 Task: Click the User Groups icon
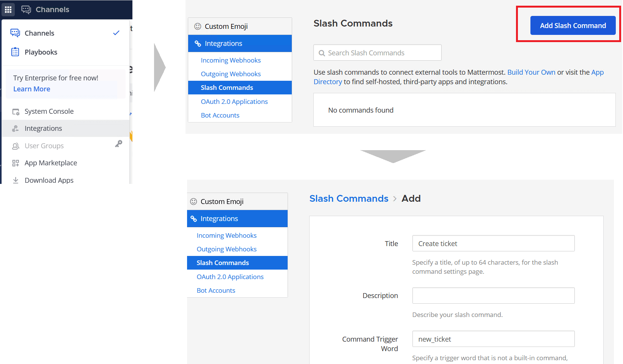point(16,146)
